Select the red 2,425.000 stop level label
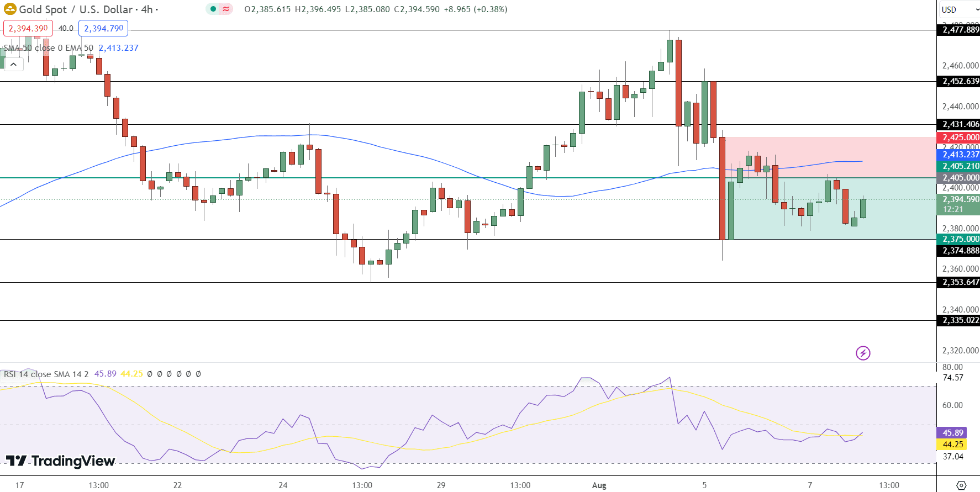This screenshot has width=980, height=492. (x=958, y=137)
